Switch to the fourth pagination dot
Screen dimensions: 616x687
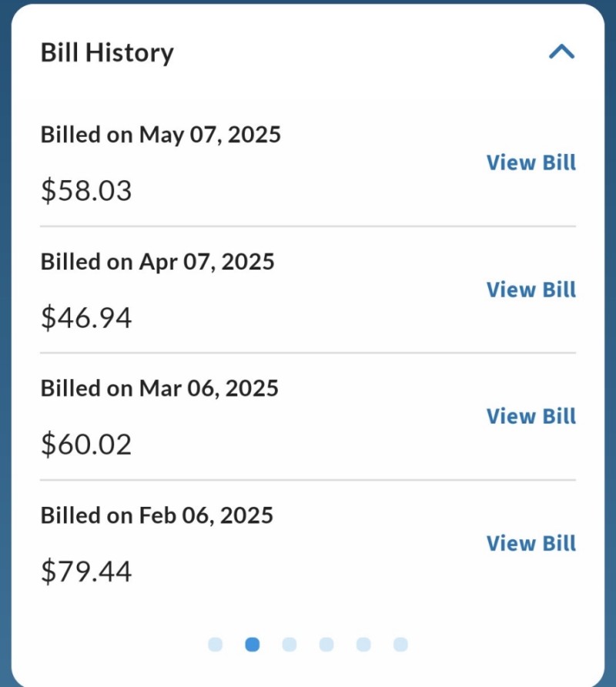(326, 644)
